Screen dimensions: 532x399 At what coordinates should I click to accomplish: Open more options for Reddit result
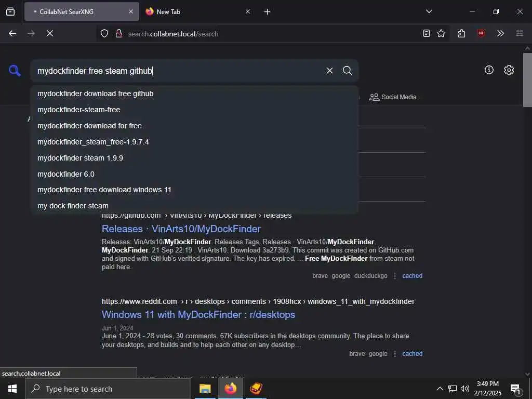pos(395,353)
